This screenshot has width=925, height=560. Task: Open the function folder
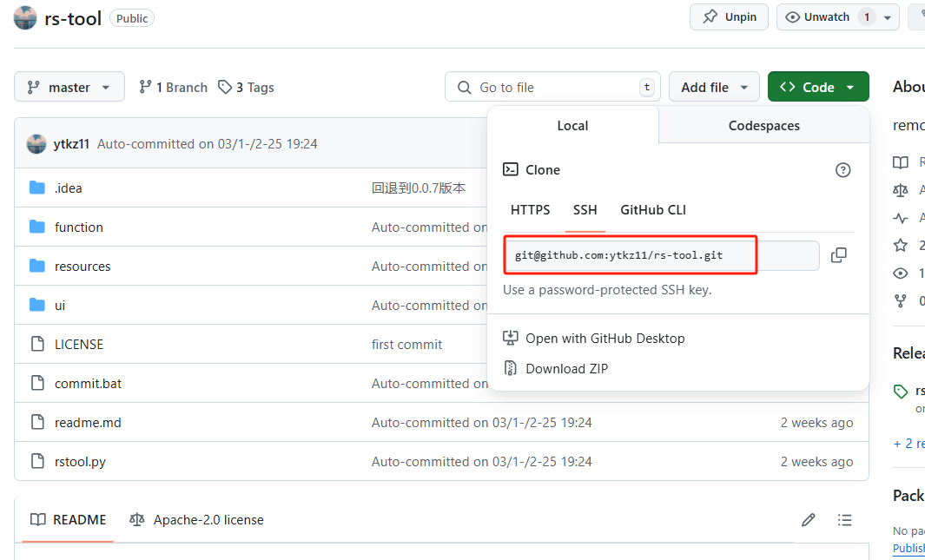coord(79,227)
